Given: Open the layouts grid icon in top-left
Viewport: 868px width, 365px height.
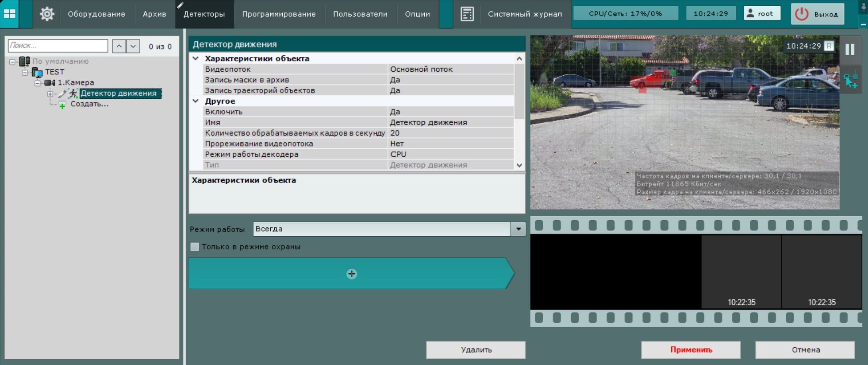Looking at the screenshot, I should 10,14.
